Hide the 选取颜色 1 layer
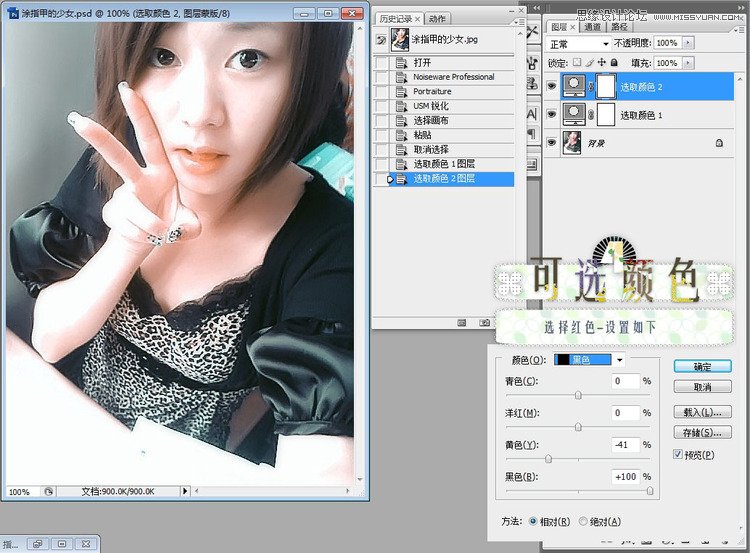This screenshot has height=553, width=750. [552, 115]
